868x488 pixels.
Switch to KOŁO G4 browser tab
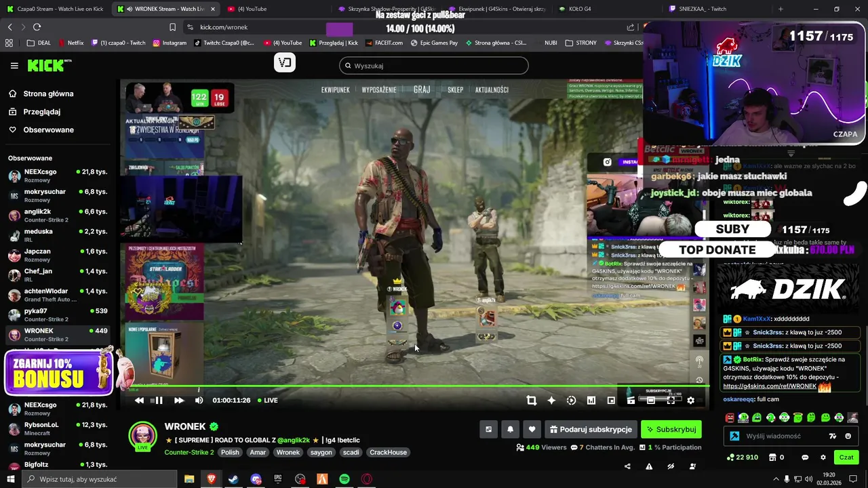[580, 9]
